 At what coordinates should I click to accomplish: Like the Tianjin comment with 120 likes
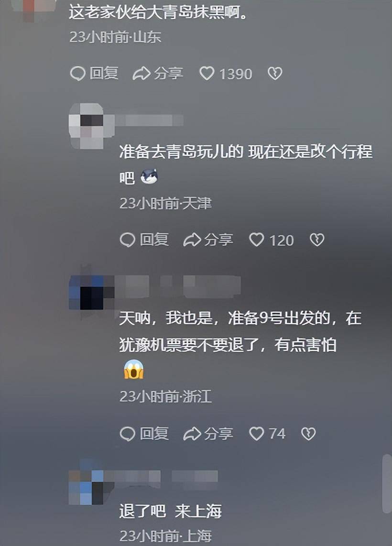pyautogui.click(x=272, y=240)
